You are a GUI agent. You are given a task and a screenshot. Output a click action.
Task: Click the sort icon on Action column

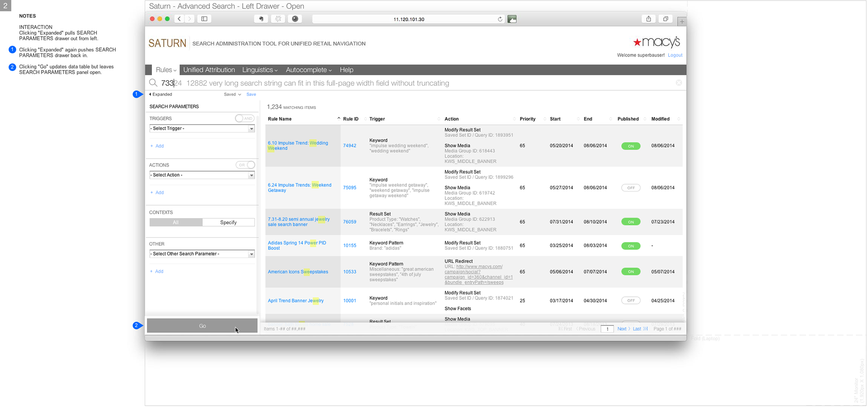pos(514,119)
